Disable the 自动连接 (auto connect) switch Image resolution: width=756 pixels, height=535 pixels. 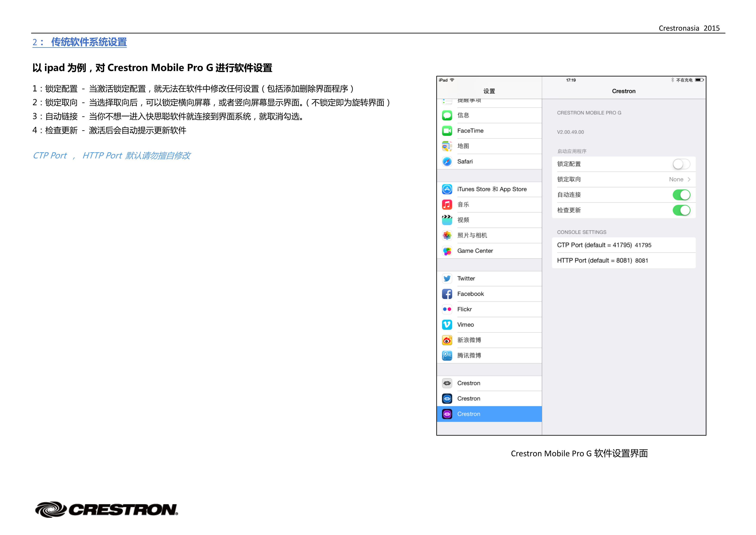681,195
